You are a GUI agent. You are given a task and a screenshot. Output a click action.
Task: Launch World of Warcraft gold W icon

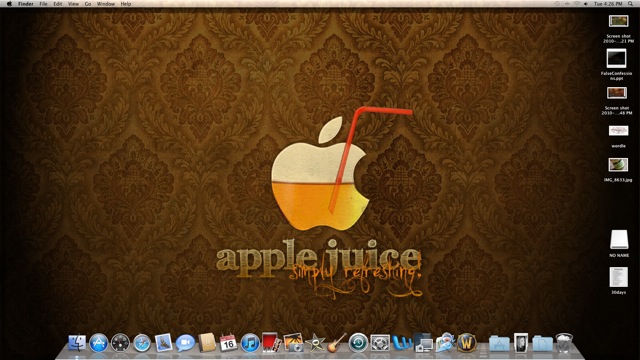point(467,342)
